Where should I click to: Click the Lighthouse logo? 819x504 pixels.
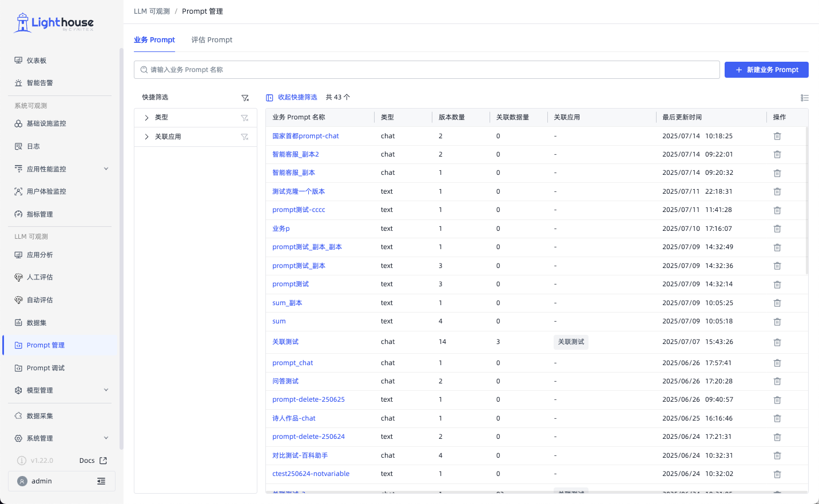click(x=54, y=23)
